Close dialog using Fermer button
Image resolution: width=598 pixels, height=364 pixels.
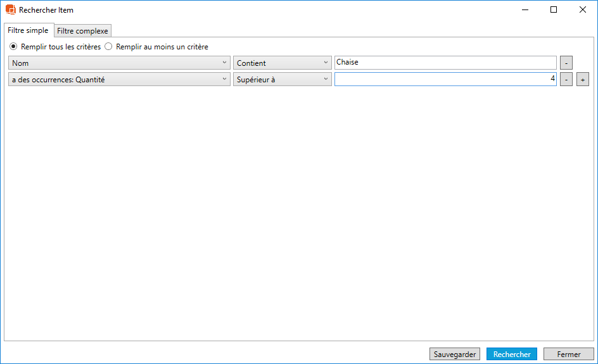(x=569, y=354)
